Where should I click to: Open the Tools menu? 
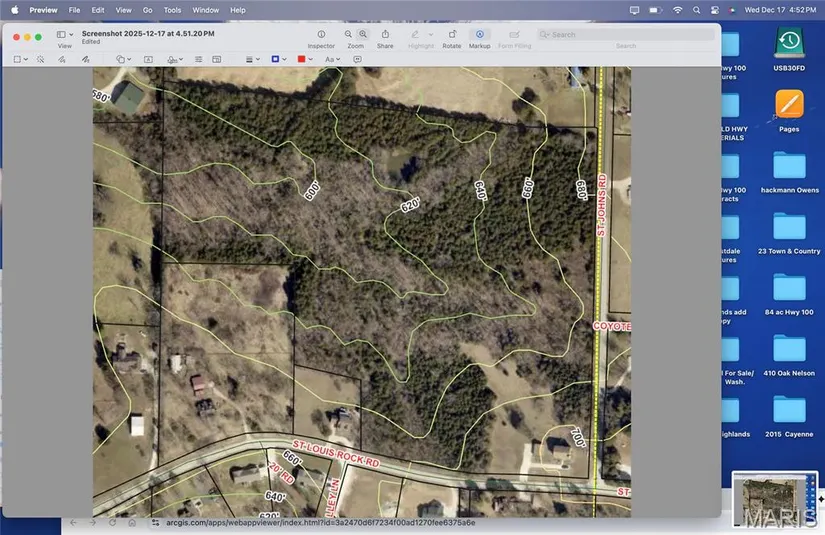172,10
